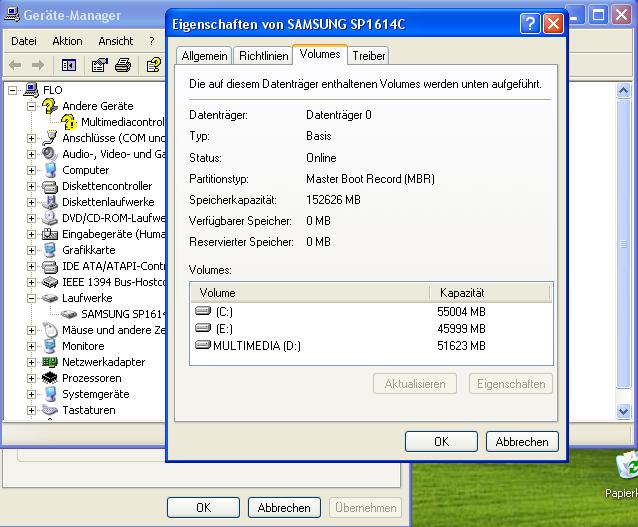Click the (E:) volume drive icon

coord(203,328)
